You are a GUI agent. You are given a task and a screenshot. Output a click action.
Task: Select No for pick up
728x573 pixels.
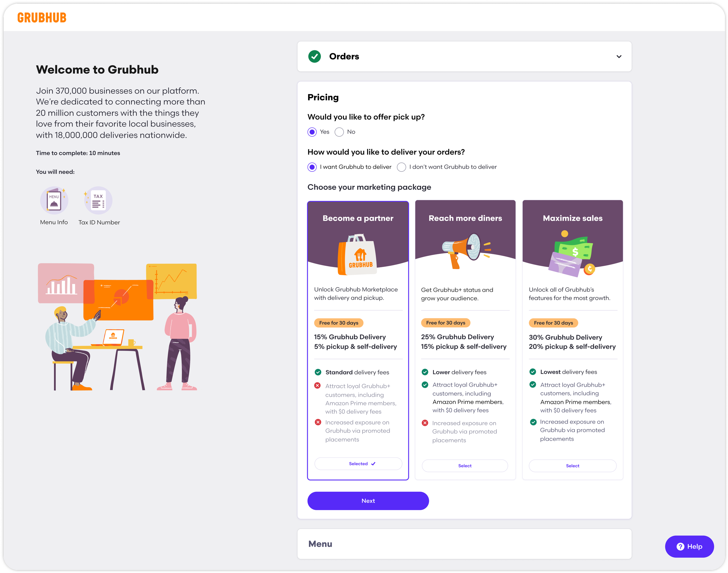[x=339, y=132]
